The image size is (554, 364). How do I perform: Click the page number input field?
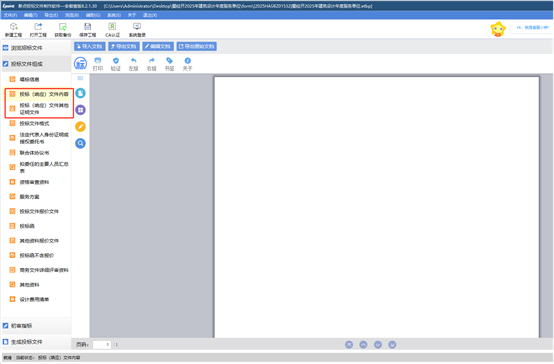click(x=102, y=345)
